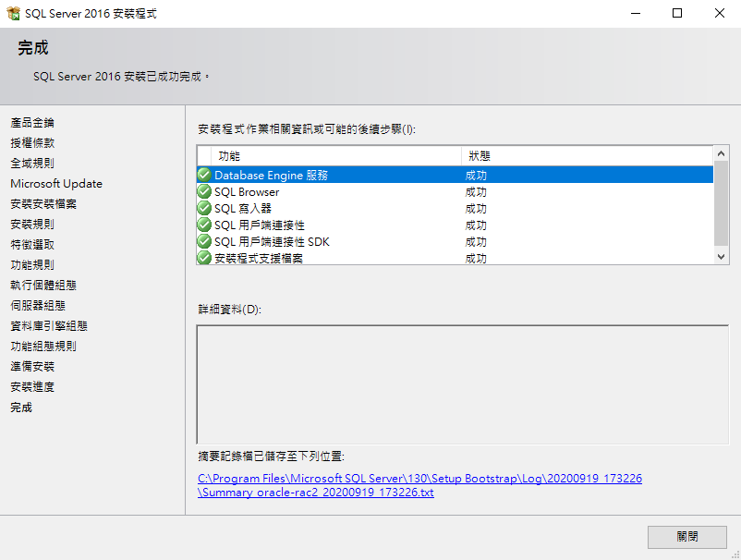Click the 執行個體組態 step in sidebar
Image resolution: width=741 pixels, height=560 pixels.
[43, 285]
